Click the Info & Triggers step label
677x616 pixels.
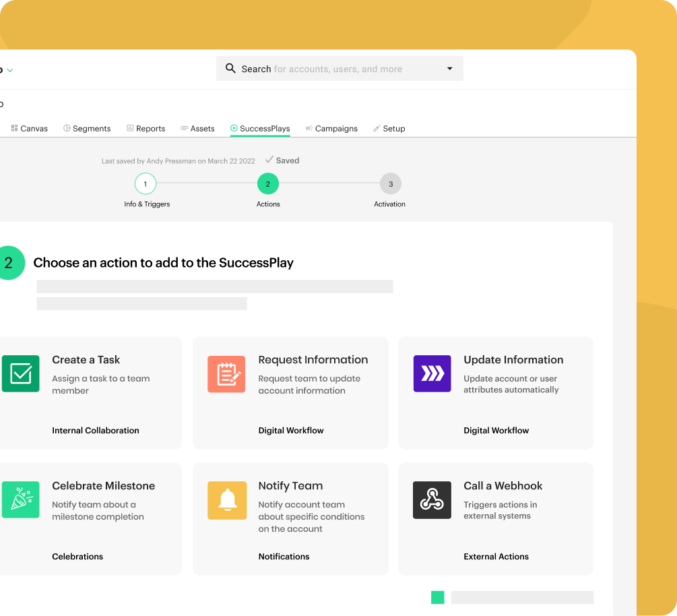147,204
